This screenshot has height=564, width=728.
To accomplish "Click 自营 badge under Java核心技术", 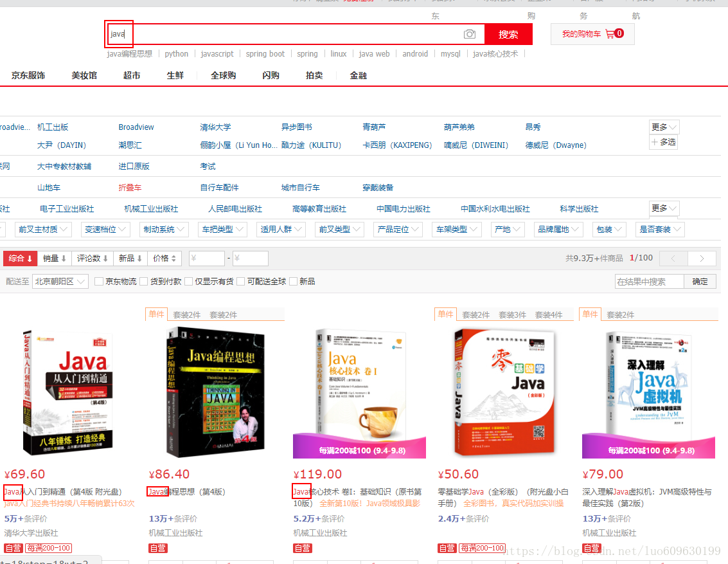I will click(303, 548).
